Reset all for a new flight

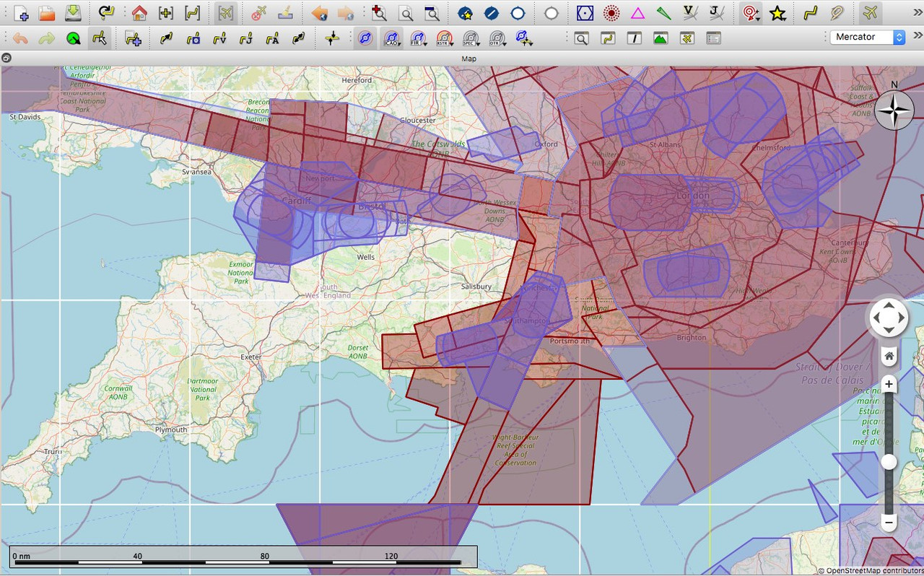point(107,13)
